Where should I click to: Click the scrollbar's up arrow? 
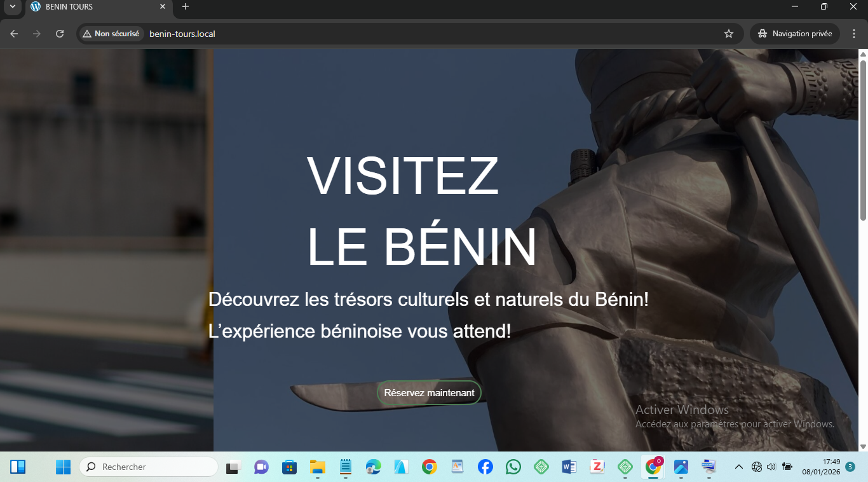point(863,54)
